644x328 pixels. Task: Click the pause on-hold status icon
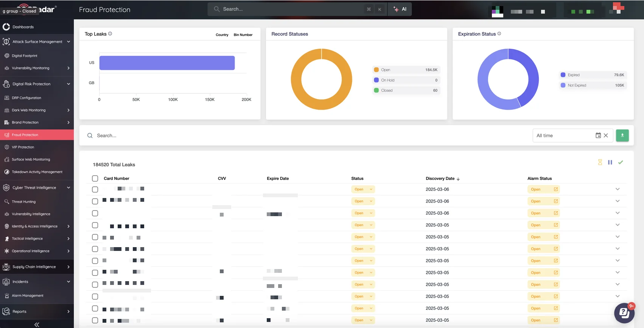click(610, 162)
